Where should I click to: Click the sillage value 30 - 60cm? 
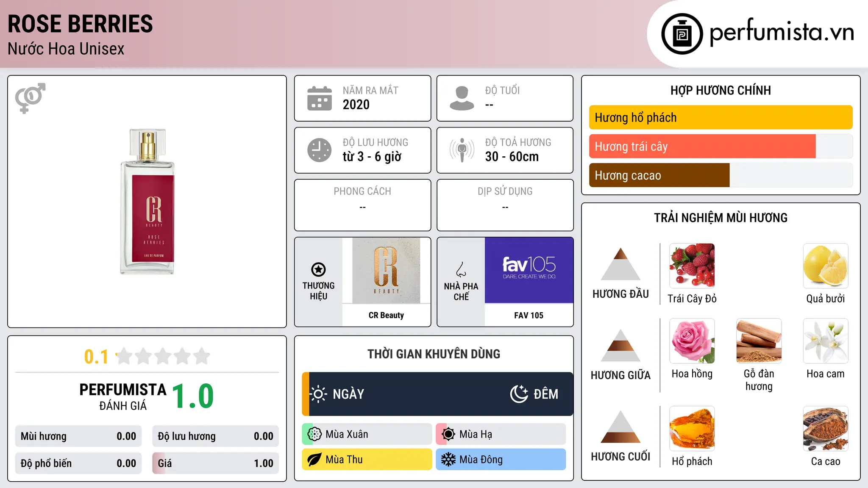coord(512,157)
